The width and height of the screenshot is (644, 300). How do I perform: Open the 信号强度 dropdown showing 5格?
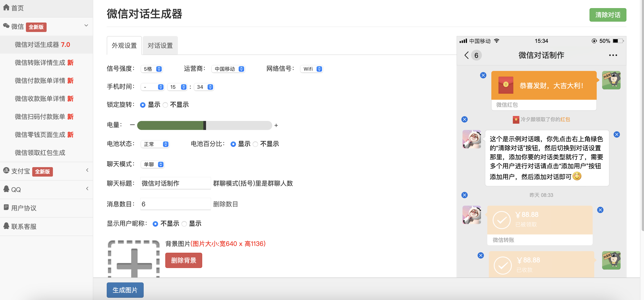[152, 69]
